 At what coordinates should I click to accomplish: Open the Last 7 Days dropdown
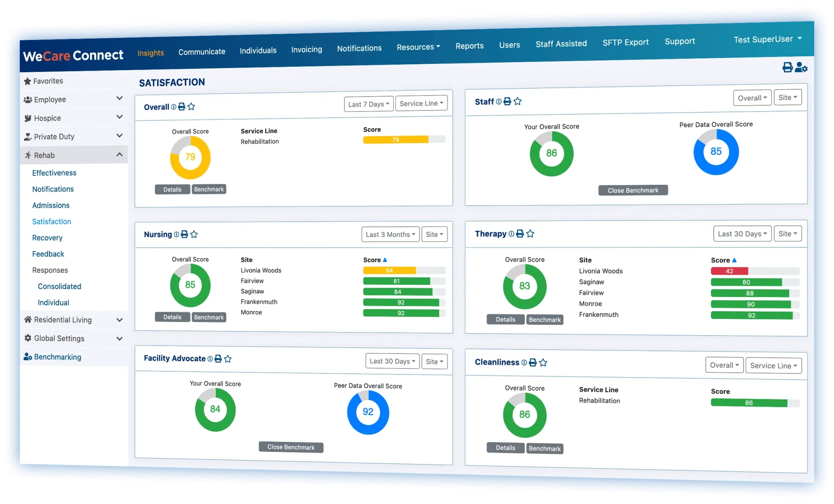coord(368,104)
